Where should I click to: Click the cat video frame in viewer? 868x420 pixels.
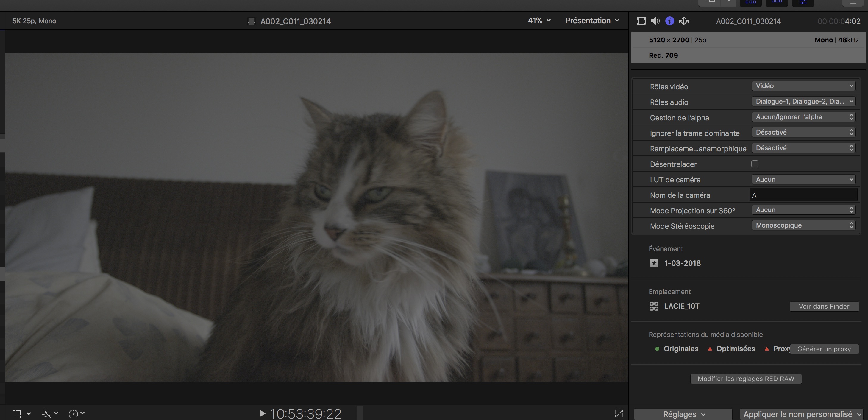tap(316, 217)
